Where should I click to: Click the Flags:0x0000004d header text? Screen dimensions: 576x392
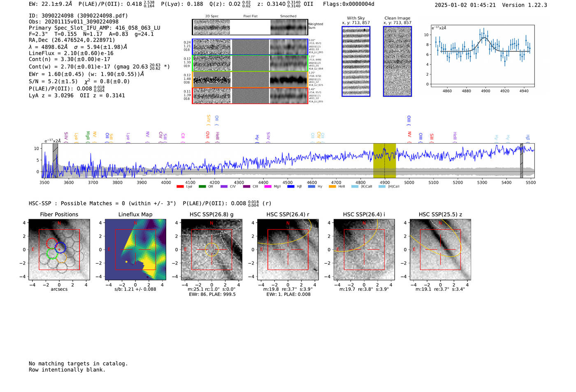tap(348, 4)
